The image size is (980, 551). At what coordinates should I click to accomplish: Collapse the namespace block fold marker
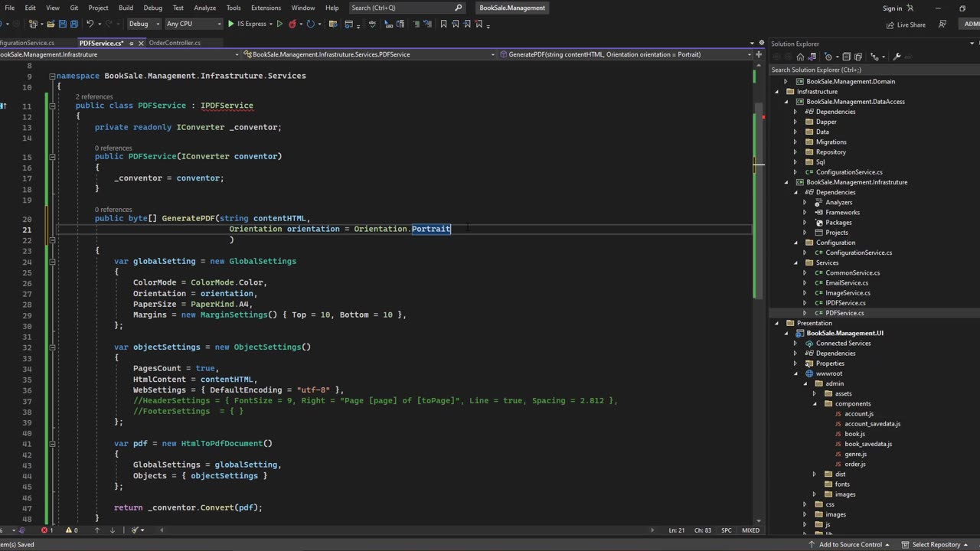tap(52, 76)
